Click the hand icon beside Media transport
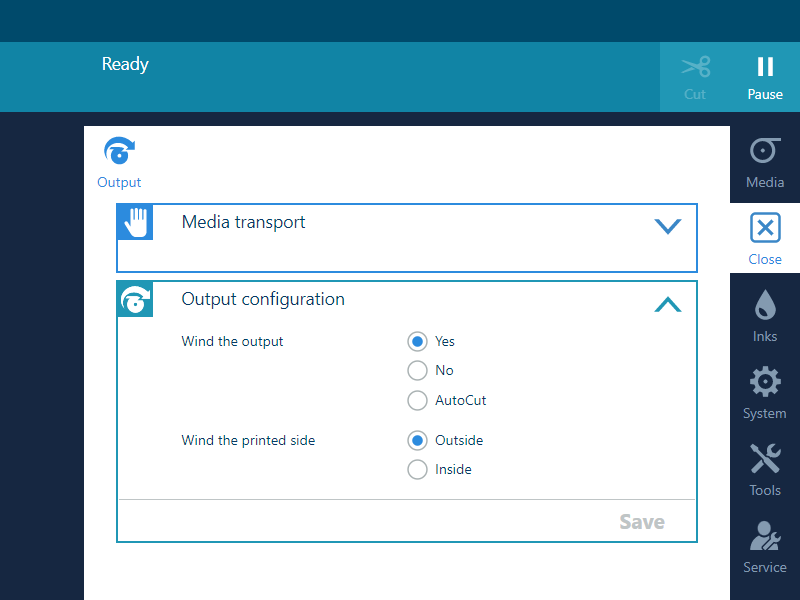This screenshot has width=800, height=600. [x=135, y=223]
